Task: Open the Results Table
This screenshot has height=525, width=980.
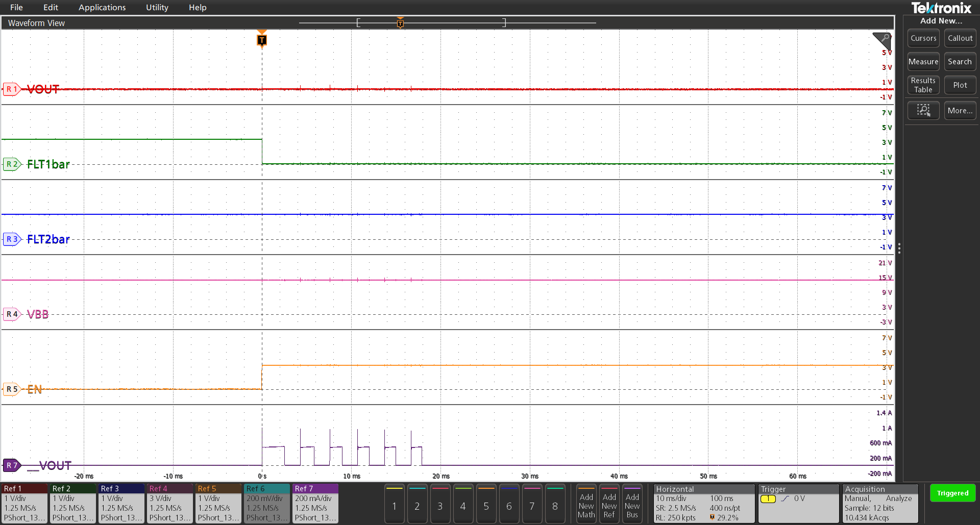Action: click(x=923, y=85)
